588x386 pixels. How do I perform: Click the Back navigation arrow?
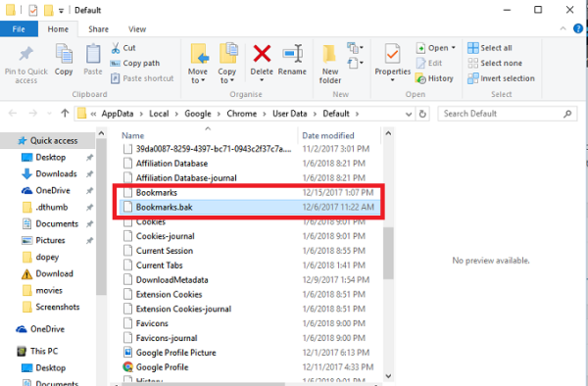click(x=13, y=114)
